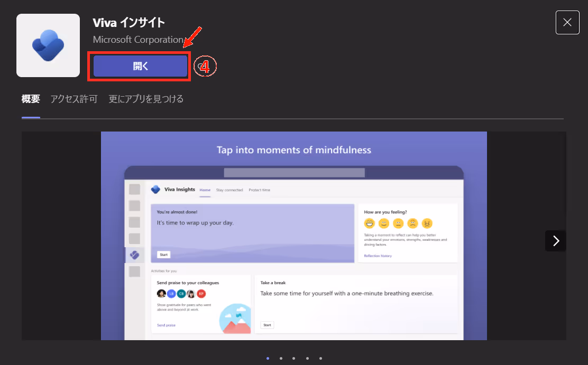Jump to the second carousel page dot
588x365 pixels.
[x=281, y=358]
